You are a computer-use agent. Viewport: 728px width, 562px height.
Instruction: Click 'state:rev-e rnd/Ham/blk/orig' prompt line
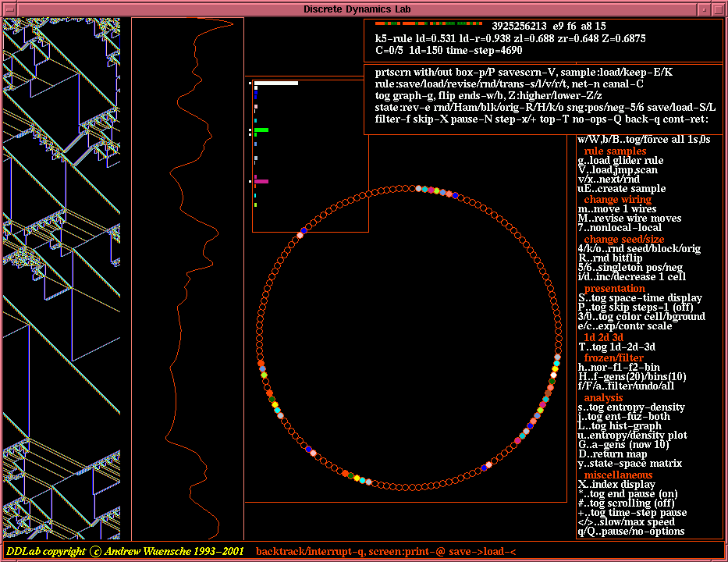[x=545, y=107]
